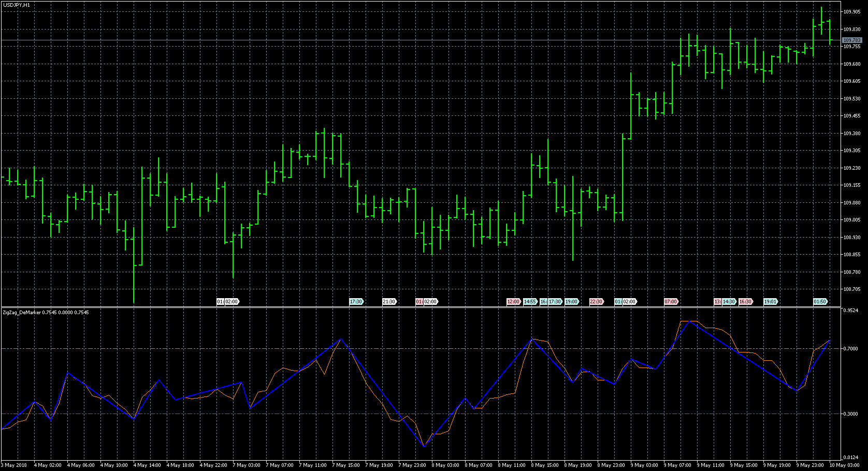The image size is (868, 471).
Task: Click the USDJPY,H1 chart symbol label
Action: click(x=16, y=5)
